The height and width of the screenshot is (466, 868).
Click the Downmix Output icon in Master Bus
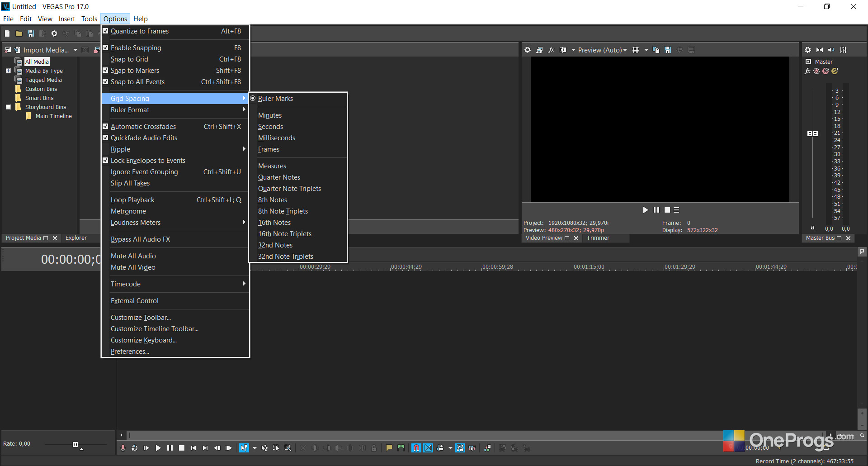(x=820, y=50)
